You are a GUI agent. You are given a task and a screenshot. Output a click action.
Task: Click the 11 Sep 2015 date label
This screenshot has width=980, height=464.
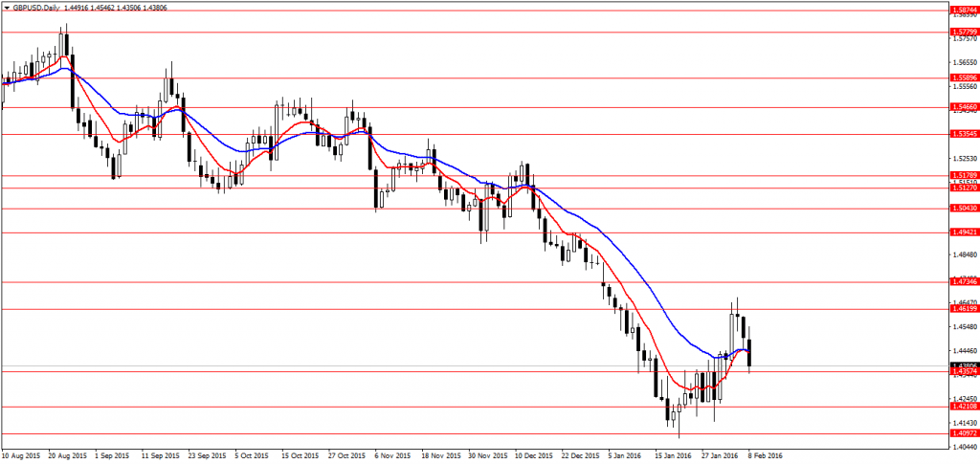click(160, 456)
